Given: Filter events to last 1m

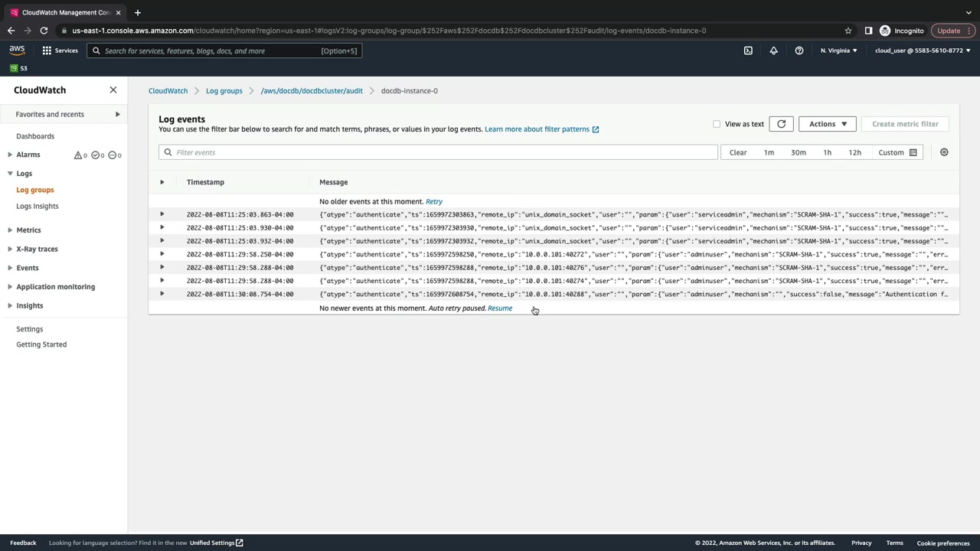Looking at the screenshot, I should click(769, 152).
